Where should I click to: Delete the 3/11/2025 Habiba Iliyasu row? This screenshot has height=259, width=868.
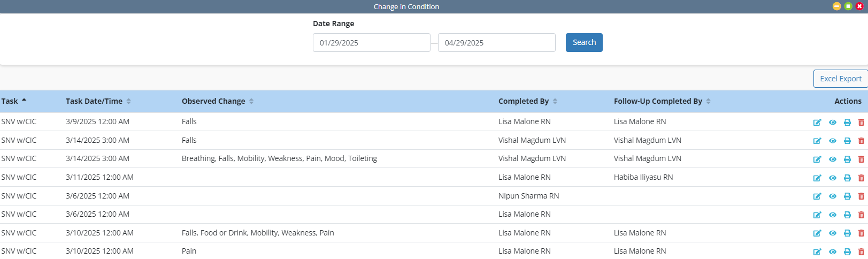pyautogui.click(x=861, y=178)
